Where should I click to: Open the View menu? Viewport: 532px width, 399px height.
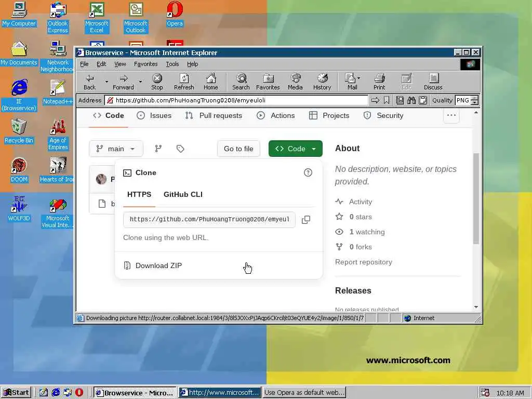[x=120, y=64]
